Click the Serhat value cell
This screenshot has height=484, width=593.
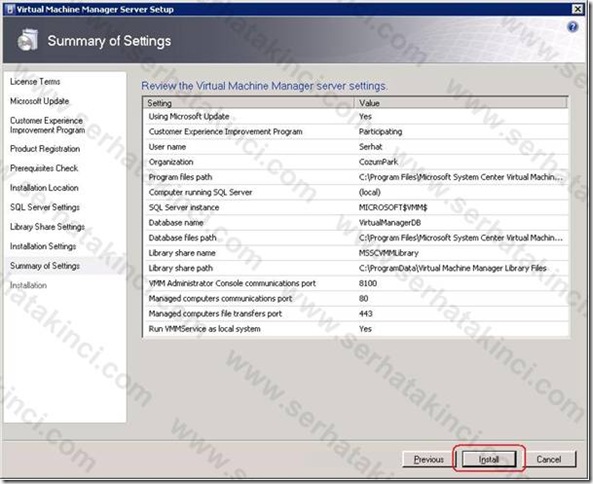[x=370, y=147]
